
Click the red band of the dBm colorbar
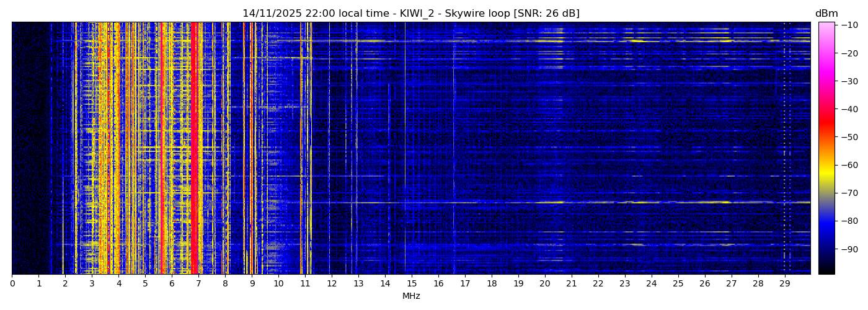point(826,124)
